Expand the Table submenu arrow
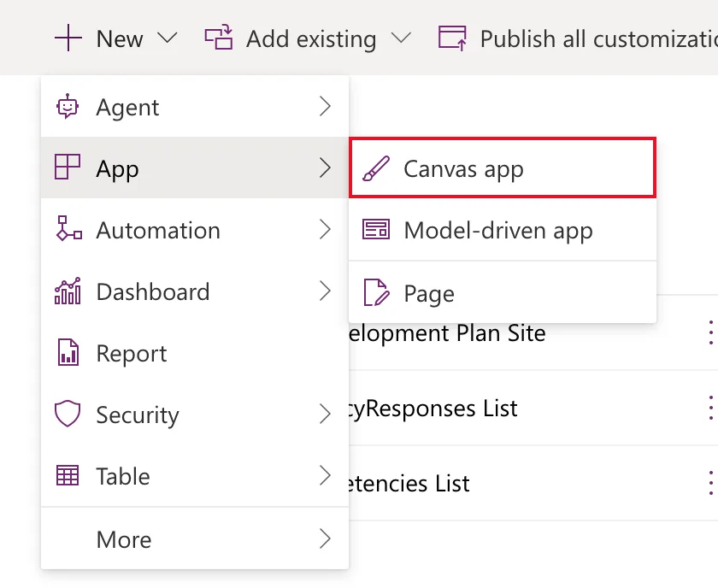This screenshot has height=588, width=718. 325,475
